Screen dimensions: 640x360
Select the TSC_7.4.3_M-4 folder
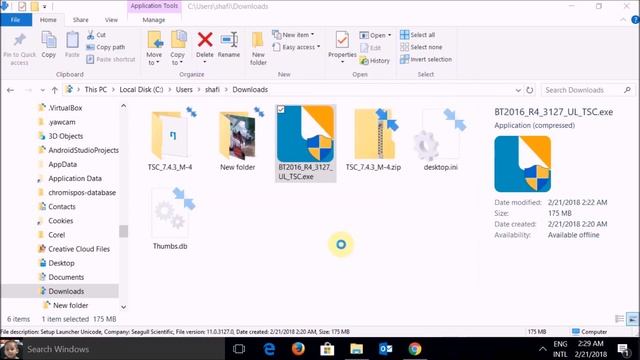click(x=170, y=139)
